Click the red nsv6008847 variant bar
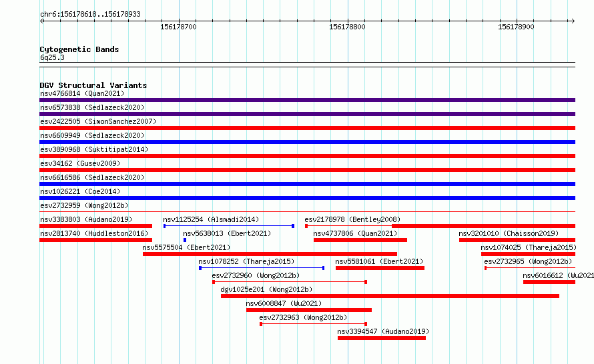Screen dimensions: 594x364 [309, 310]
